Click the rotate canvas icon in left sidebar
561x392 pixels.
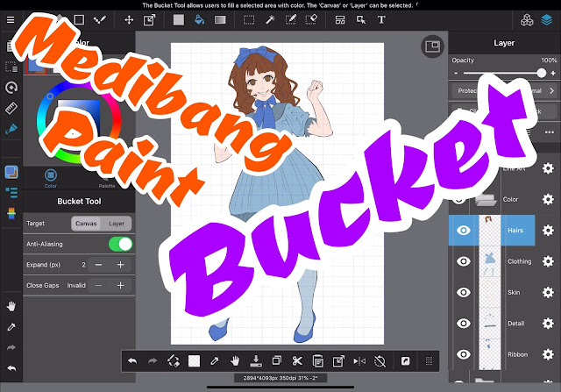11,88
